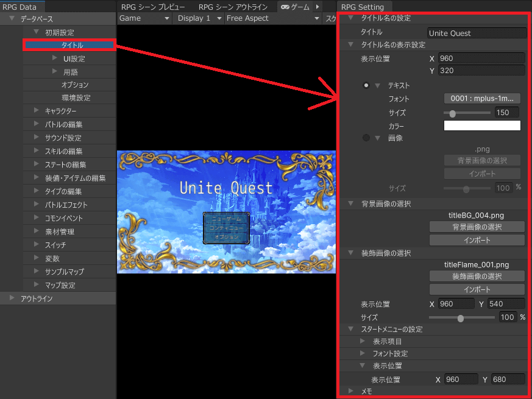Switch to the RPG シーン アウトライン tab
The width and height of the screenshot is (532, 399).
pos(233,7)
